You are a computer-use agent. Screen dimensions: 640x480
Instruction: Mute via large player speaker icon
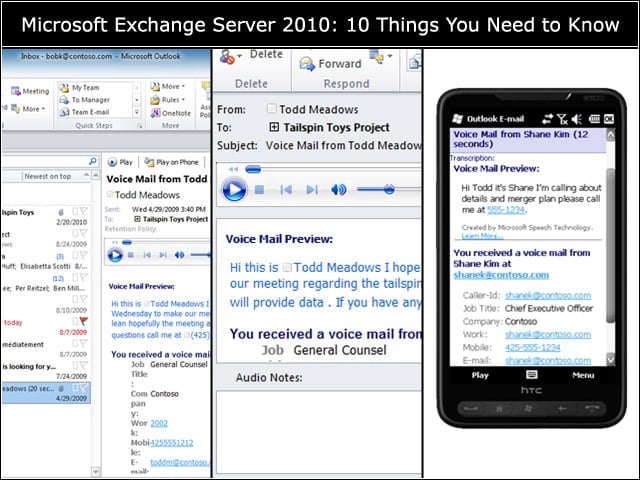339,189
